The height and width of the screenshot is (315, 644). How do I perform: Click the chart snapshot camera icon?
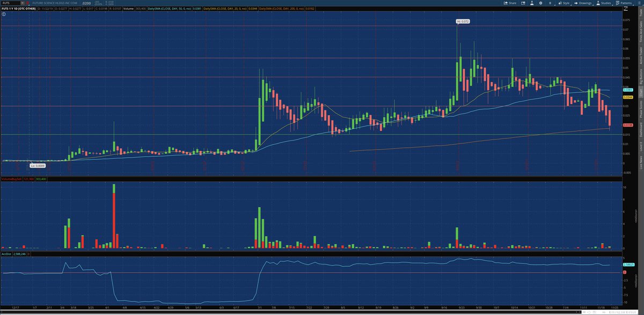tap(523, 3)
